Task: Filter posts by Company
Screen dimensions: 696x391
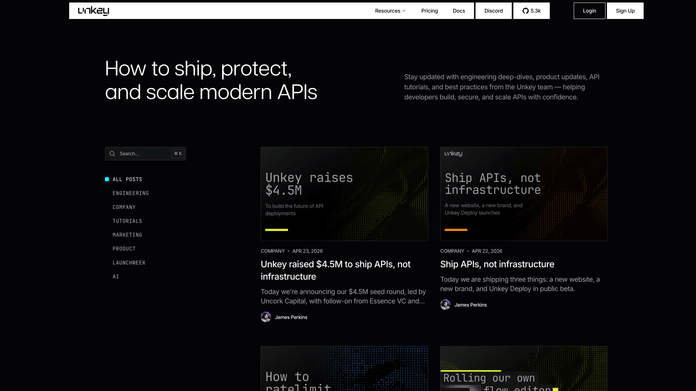Action: [x=124, y=207]
